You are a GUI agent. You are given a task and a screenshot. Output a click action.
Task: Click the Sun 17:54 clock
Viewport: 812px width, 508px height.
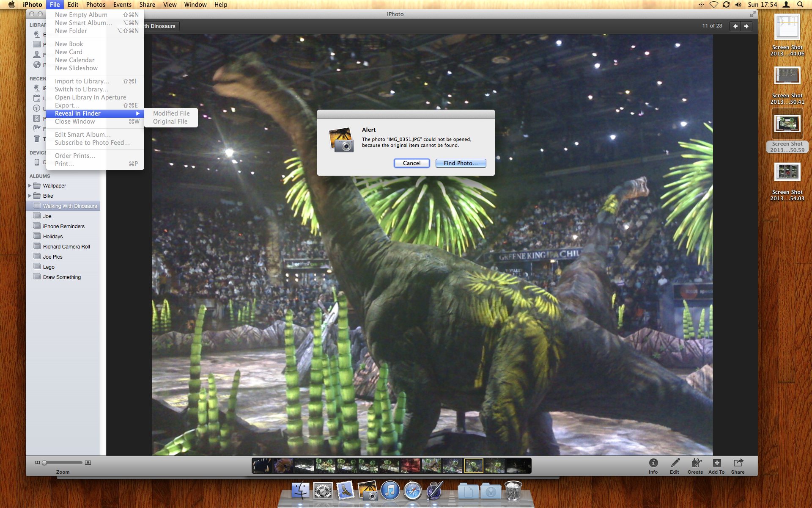763,5
